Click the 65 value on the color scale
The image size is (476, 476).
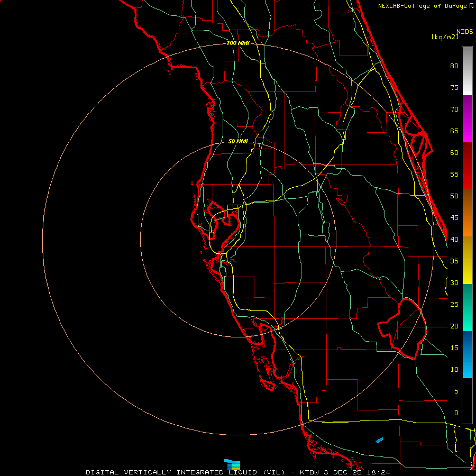tap(454, 131)
